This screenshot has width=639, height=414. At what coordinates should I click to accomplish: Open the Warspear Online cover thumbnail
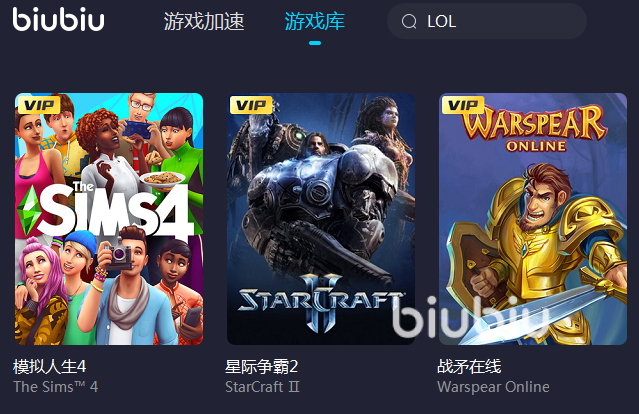533,219
